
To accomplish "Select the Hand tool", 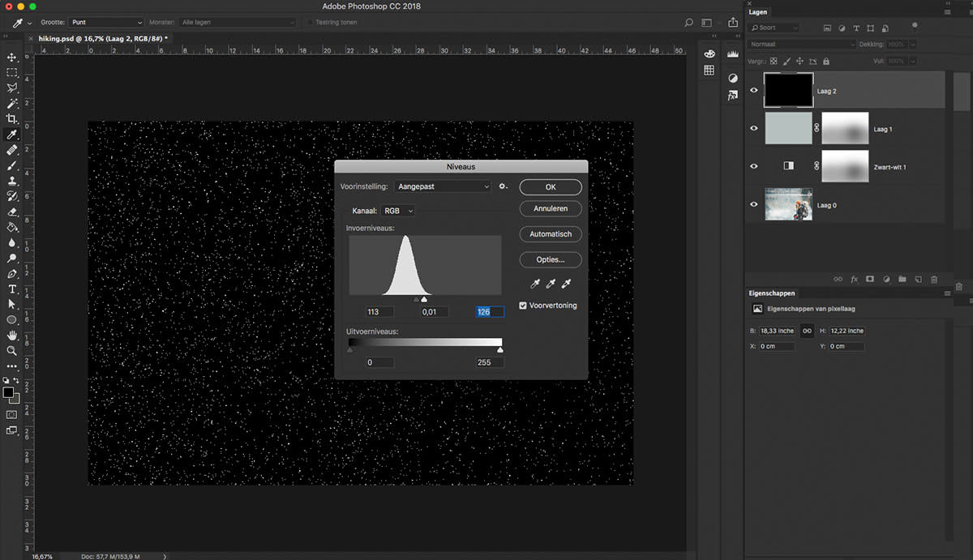I will (x=12, y=336).
